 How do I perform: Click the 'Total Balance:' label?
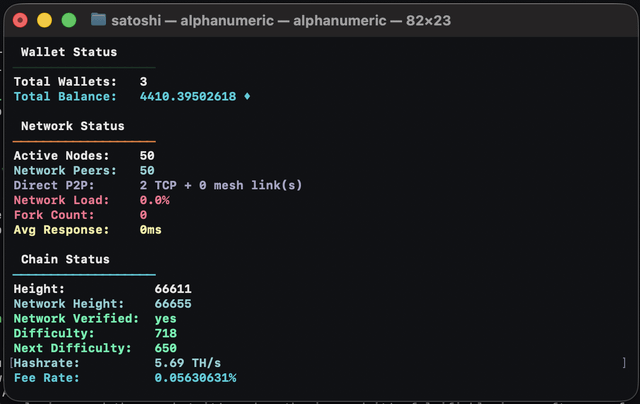65,97
